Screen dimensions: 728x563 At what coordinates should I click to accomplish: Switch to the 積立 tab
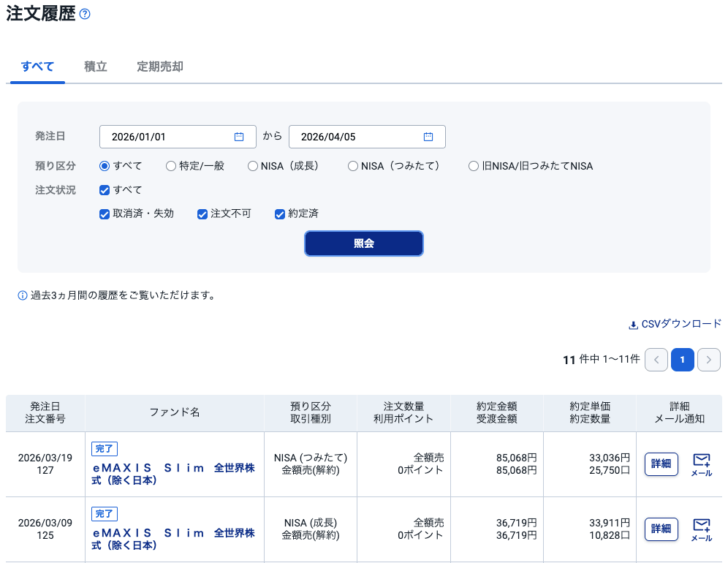point(96,67)
